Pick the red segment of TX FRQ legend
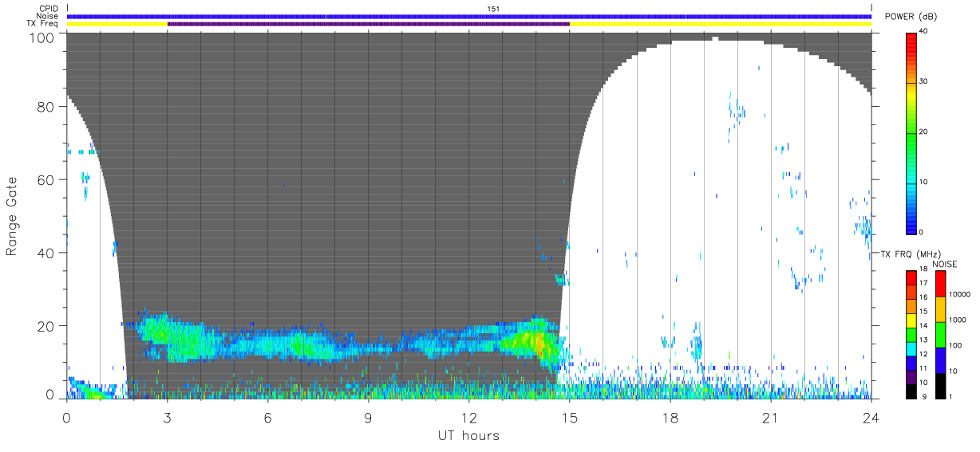 pyautogui.click(x=911, y=277)
